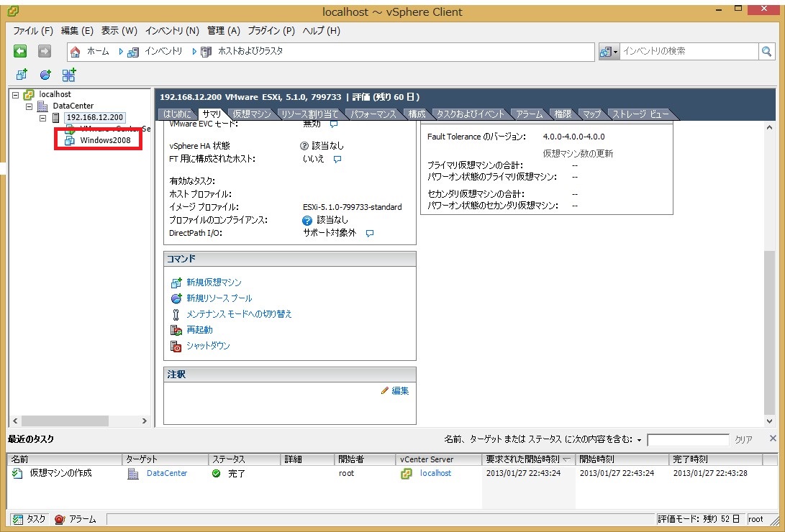This screenshot has width=785, height=532.
Task: Click the Windows2008 virtual machine icon
Action: 70,140
